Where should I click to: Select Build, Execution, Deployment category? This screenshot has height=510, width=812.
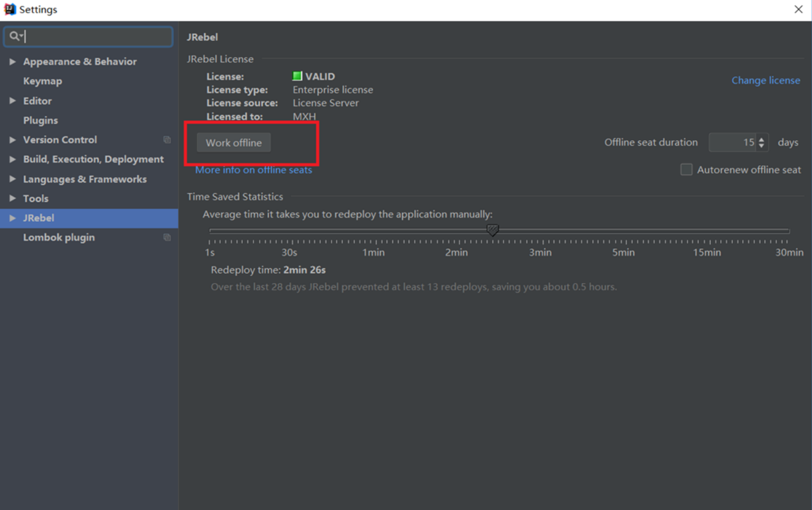pos(93,159)
